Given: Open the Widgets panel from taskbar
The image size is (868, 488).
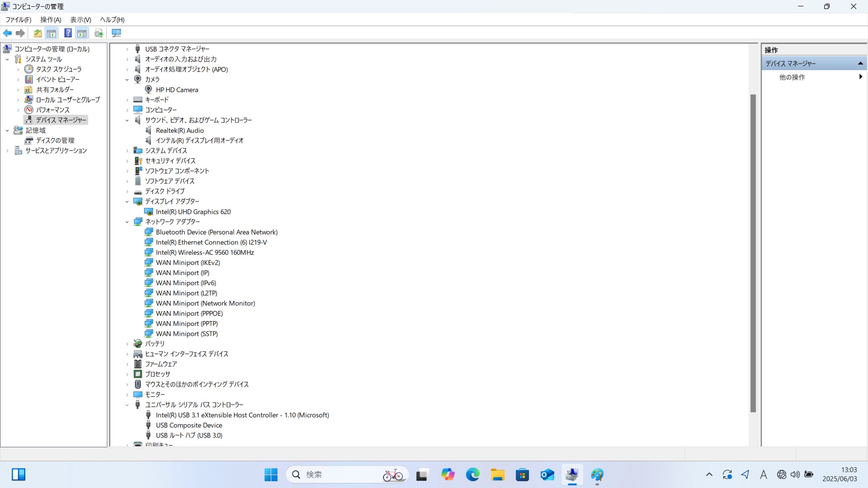Looking at the screenshot, I should click(x=19, y=474).
